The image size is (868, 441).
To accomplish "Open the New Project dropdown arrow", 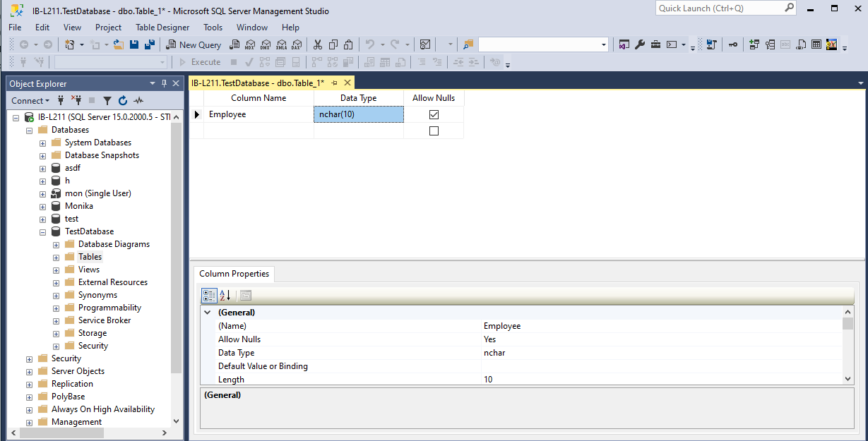I will [x=82, y=44].
